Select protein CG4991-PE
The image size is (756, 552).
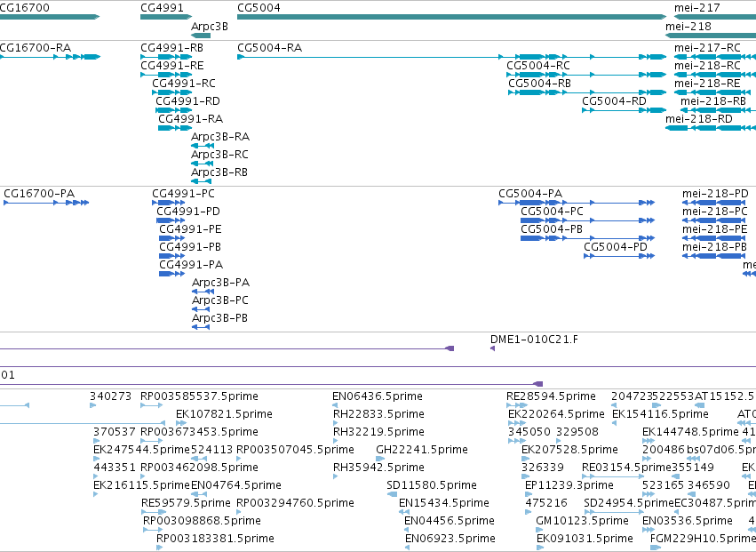(190, 229)
